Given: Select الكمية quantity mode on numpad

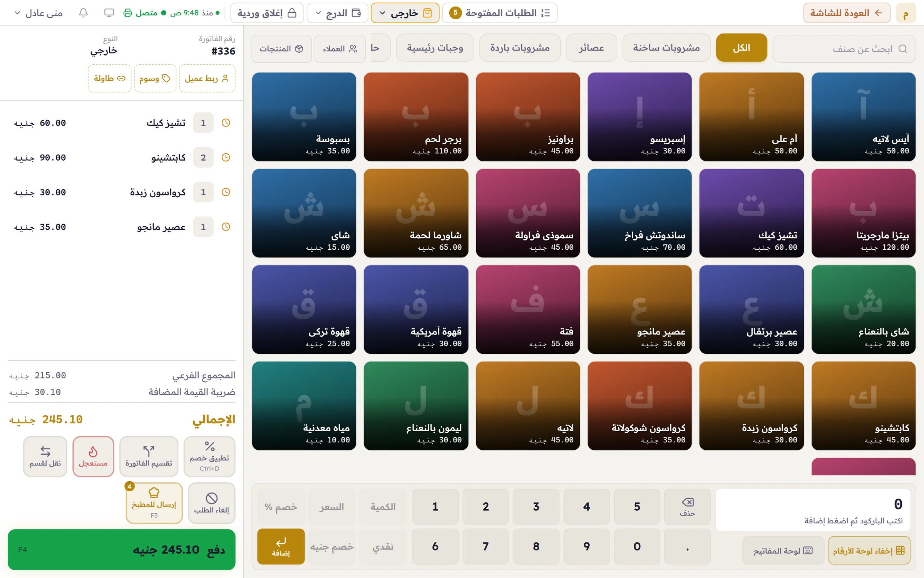Looking at the screenshot, I should tap(383, 507).
